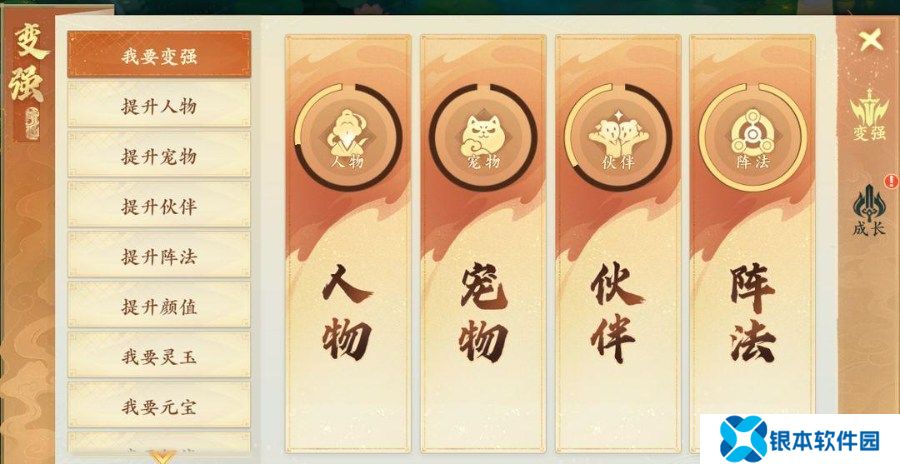Select the 阵法 formation circular icon
The width and height of the screenshot is (900, 464).
(x=752, y=138)
